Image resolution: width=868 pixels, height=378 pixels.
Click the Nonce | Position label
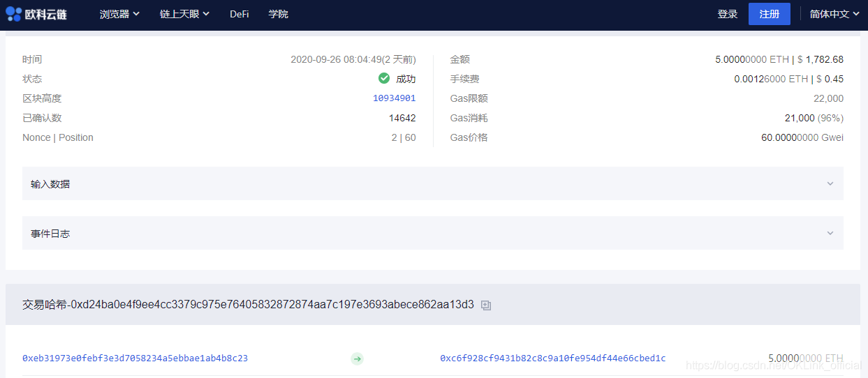(x=58, y=137)
